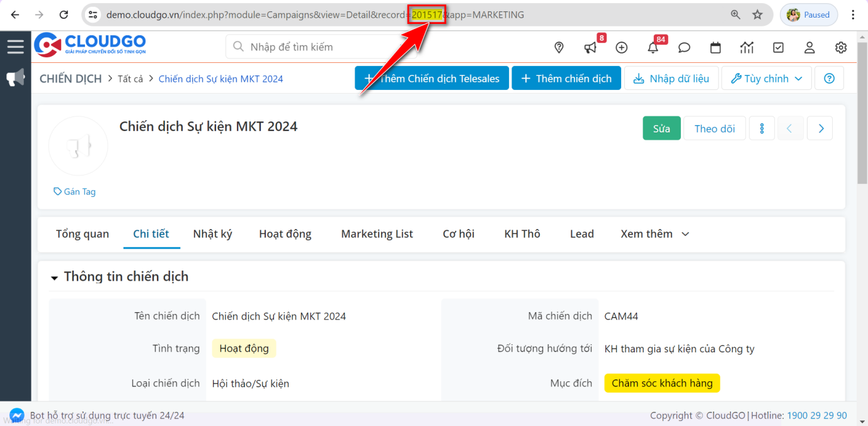Click the Gán Tag link
This screenshot has width=868, height=426.
[x=75, y=192]
